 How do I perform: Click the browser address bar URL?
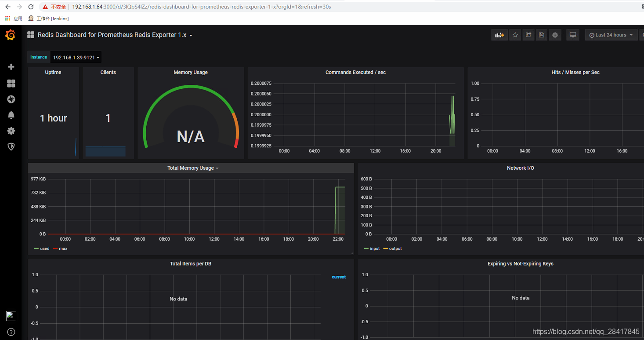click(202, 7)
